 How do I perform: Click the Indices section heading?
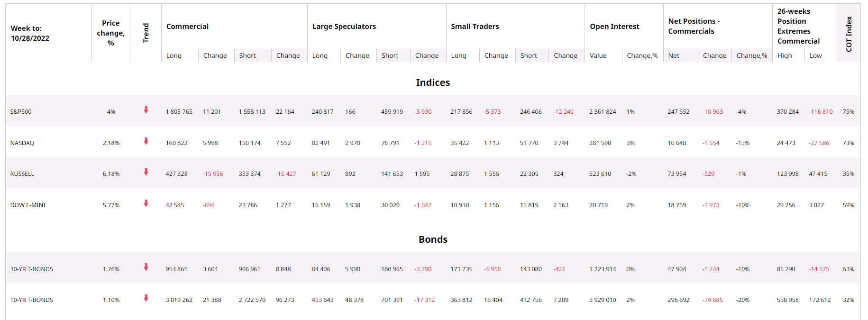[x=433, y=82]
